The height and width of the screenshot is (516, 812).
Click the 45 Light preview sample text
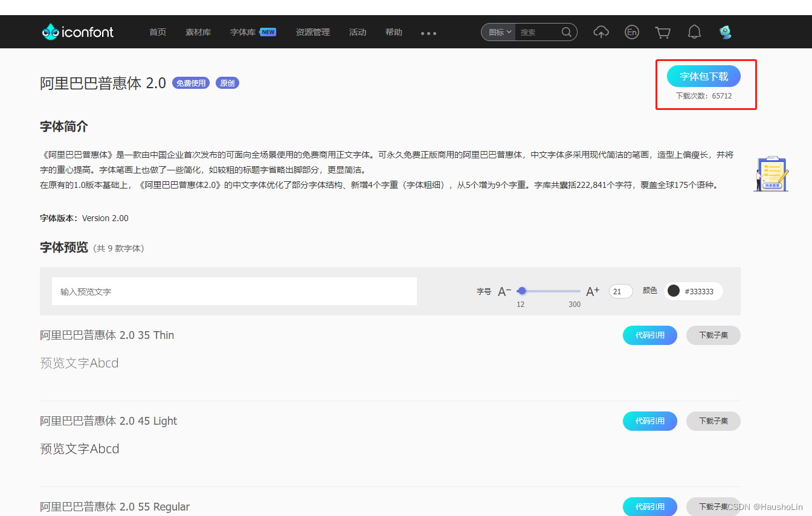coord(80,449)
